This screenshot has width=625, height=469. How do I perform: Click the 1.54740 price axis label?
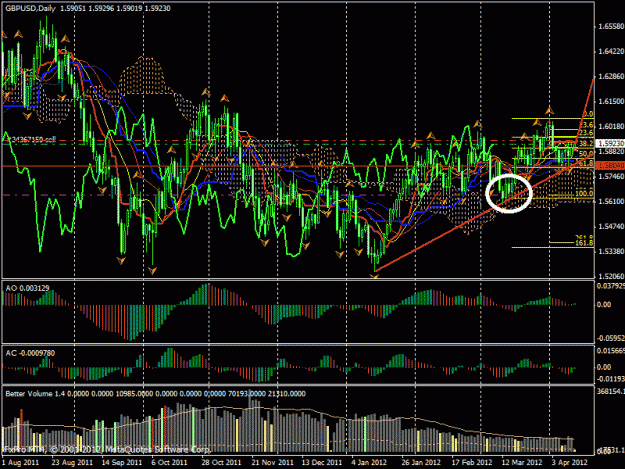click(611, 226)
